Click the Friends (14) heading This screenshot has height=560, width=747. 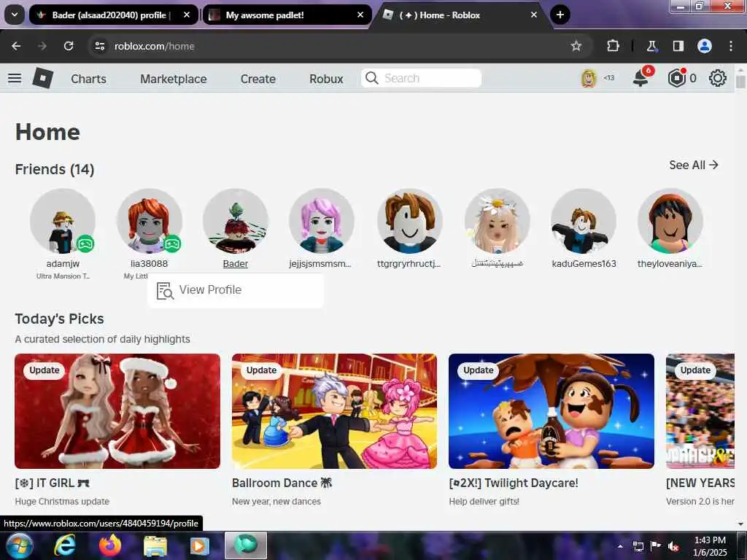point(55,169)
